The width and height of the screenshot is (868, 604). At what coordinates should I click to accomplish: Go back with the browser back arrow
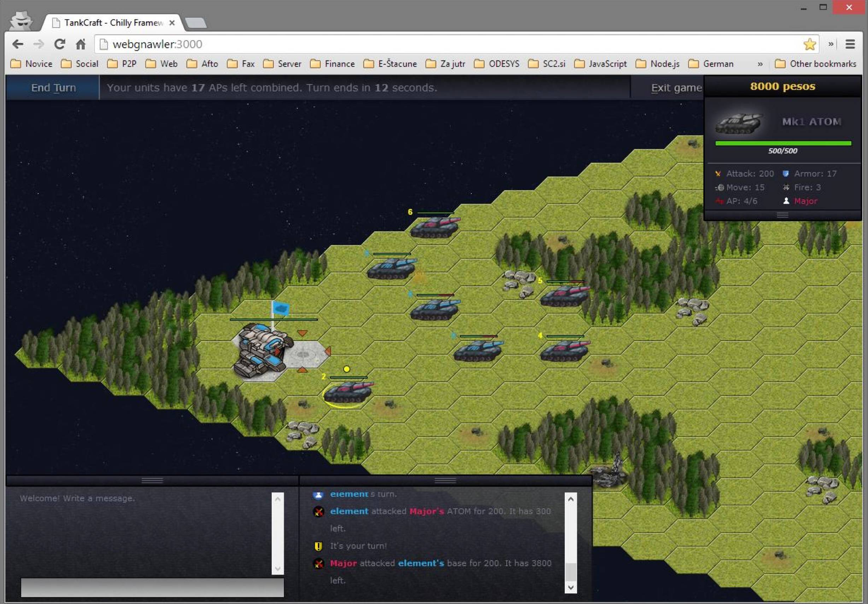(x=17, y=44)
